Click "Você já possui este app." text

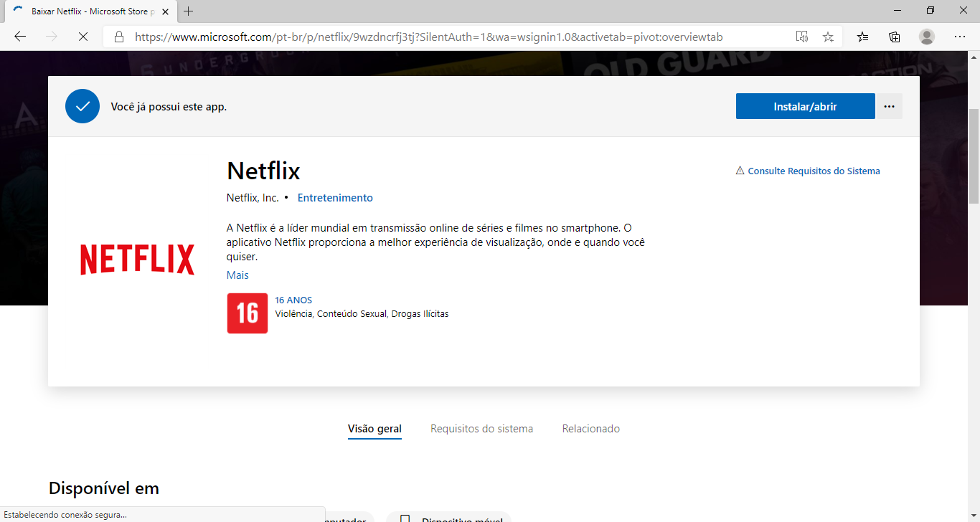[169, 107]
